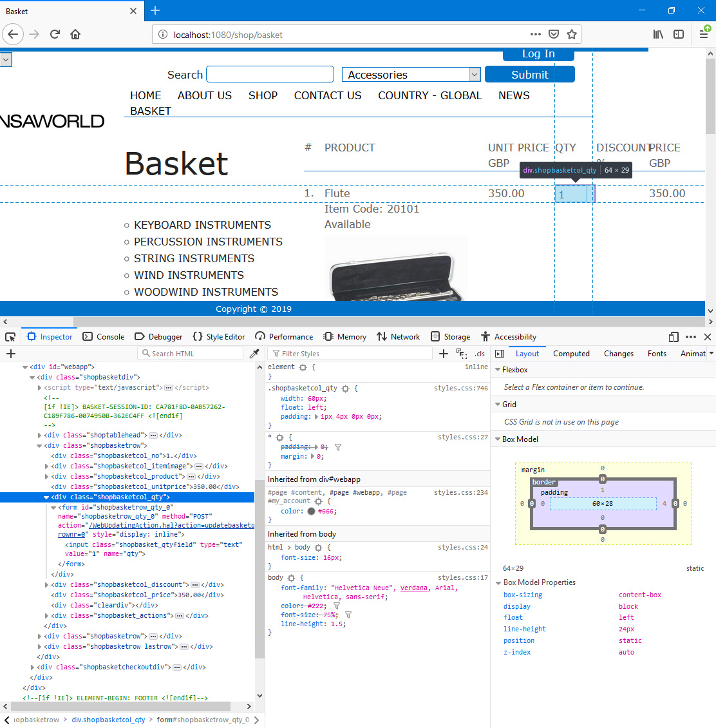The width and height of the screenshot is (716, 728).
Task: Click the Search HTML field
Action: (190, 354)
